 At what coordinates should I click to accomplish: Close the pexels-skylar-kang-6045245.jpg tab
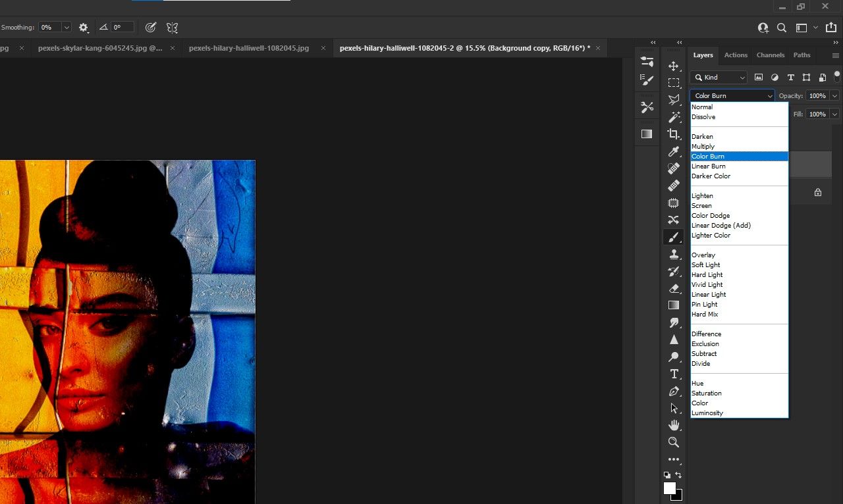point(173,48)
